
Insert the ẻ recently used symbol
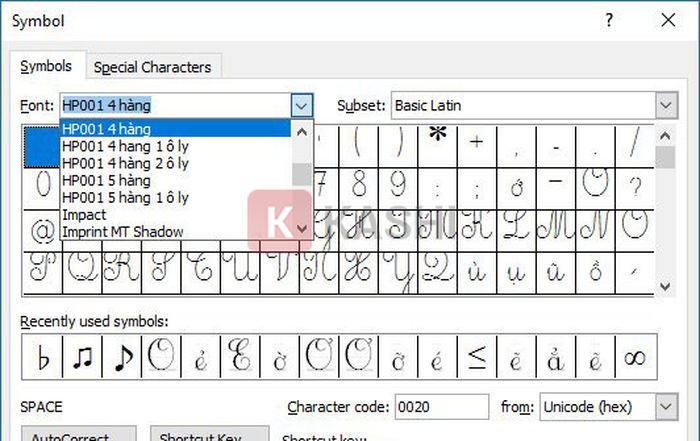200,357
